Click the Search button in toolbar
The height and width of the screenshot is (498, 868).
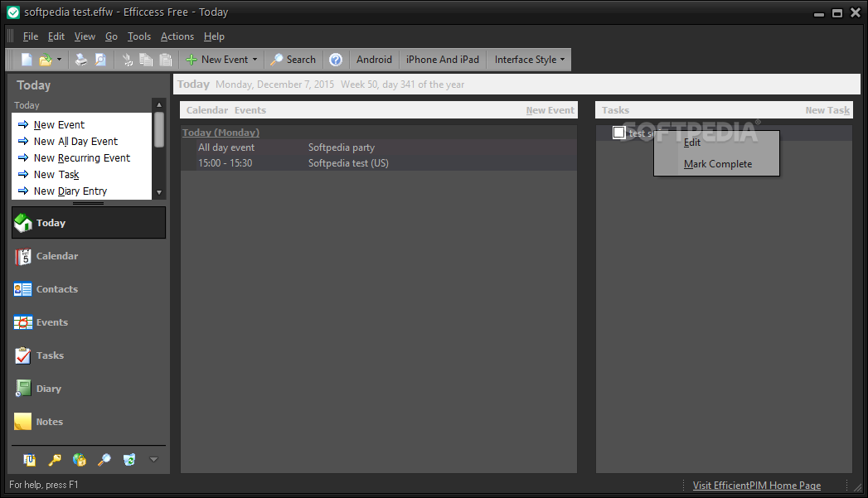click(293, 60)
